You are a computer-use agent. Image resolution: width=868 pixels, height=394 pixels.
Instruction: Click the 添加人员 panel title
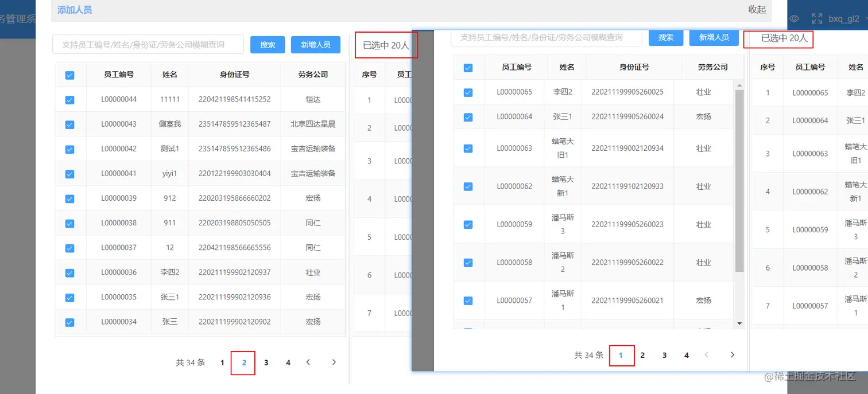(75, 10)
